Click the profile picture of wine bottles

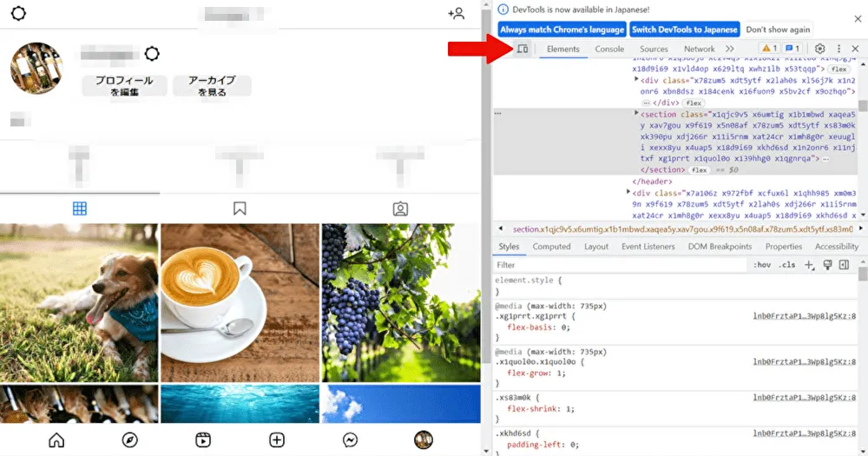(x=36, y=68)
